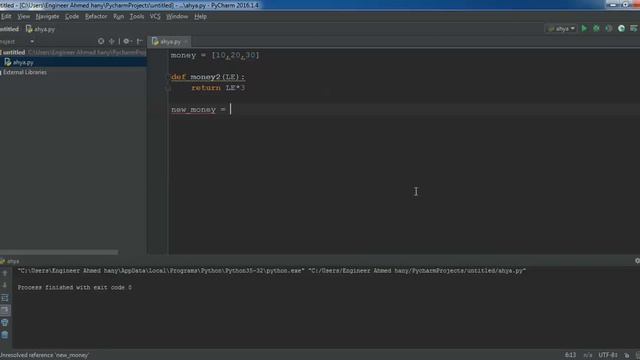The height and width of the screenshot is (360, 640).
Task: Click the trash clear-all icon in Run console
Action: (5, 335)
